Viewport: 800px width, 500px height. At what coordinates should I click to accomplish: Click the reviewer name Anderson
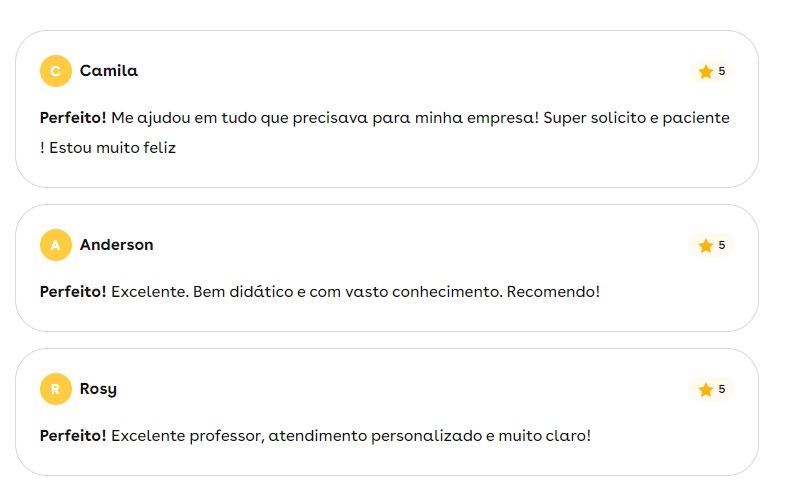117,245
